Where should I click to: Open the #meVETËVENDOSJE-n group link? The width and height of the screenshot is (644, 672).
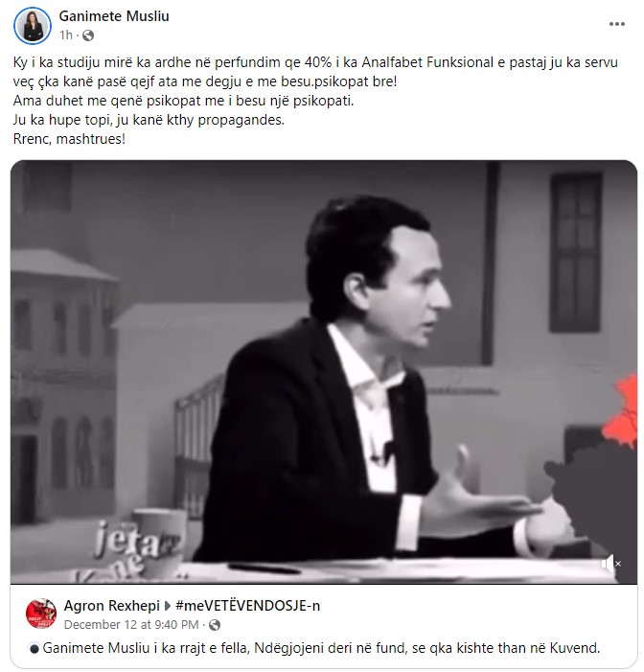click(x=247, y=606)
